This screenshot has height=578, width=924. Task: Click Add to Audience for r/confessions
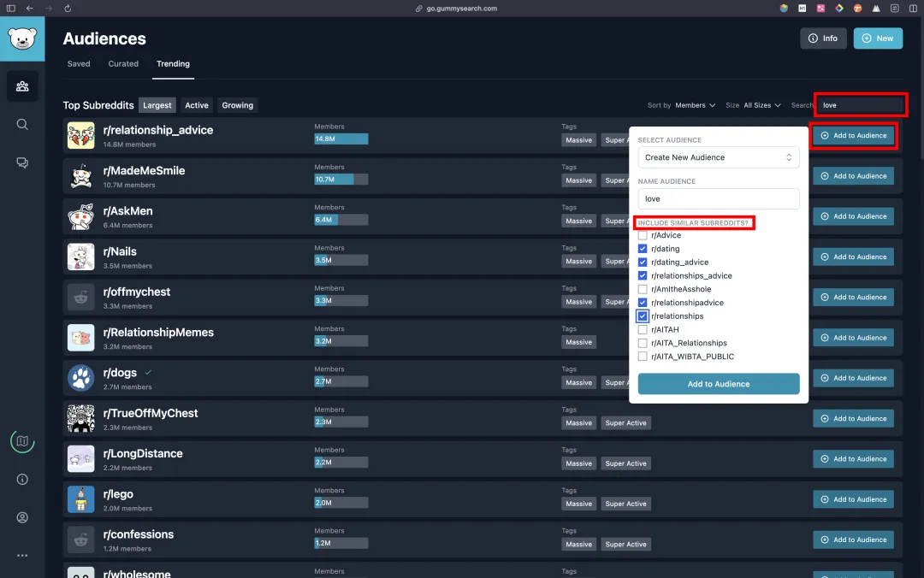click(x=853, y=540)
